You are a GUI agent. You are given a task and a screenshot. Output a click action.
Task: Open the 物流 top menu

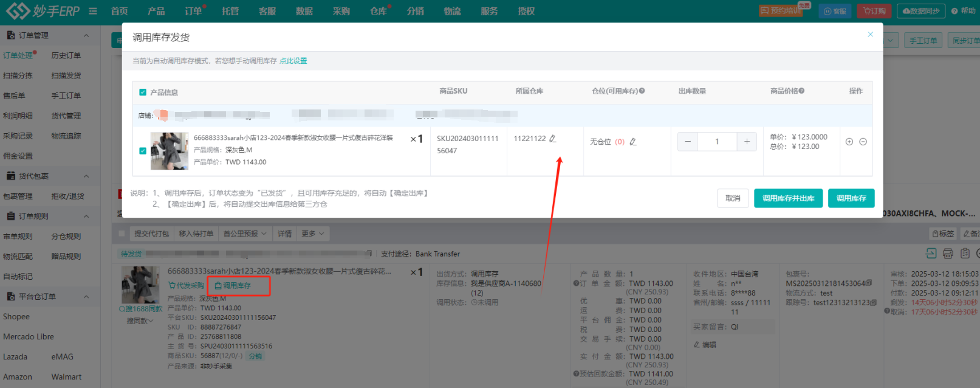pyautogui.click(x=452, y=11)
